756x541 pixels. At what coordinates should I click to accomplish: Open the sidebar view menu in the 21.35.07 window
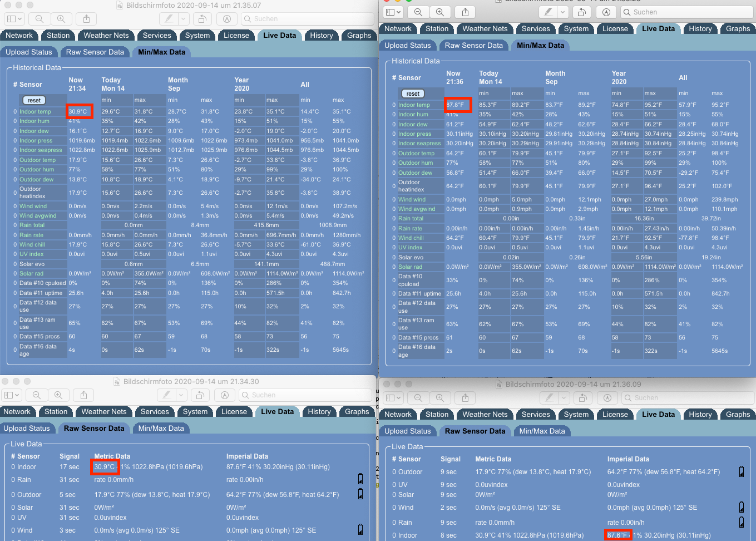(14, 18)
